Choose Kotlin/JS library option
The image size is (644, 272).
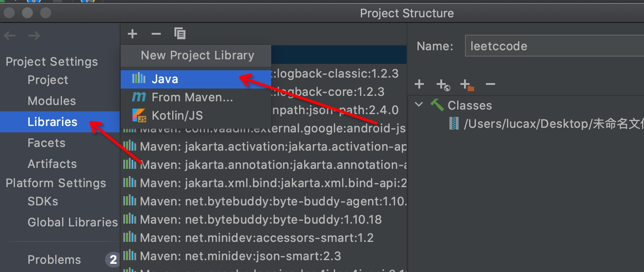(x=177, y=115)
